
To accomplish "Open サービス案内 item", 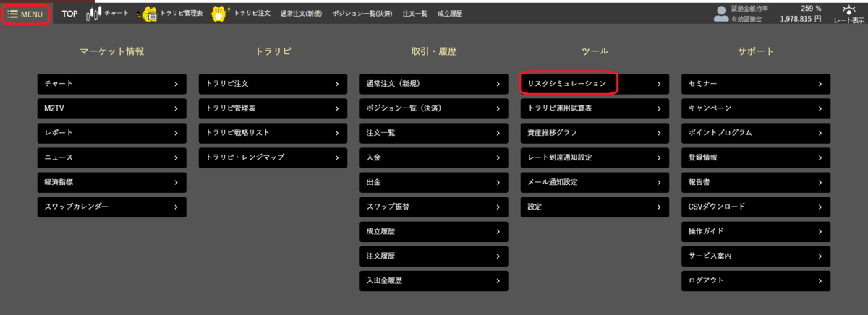I will [756, 256].
